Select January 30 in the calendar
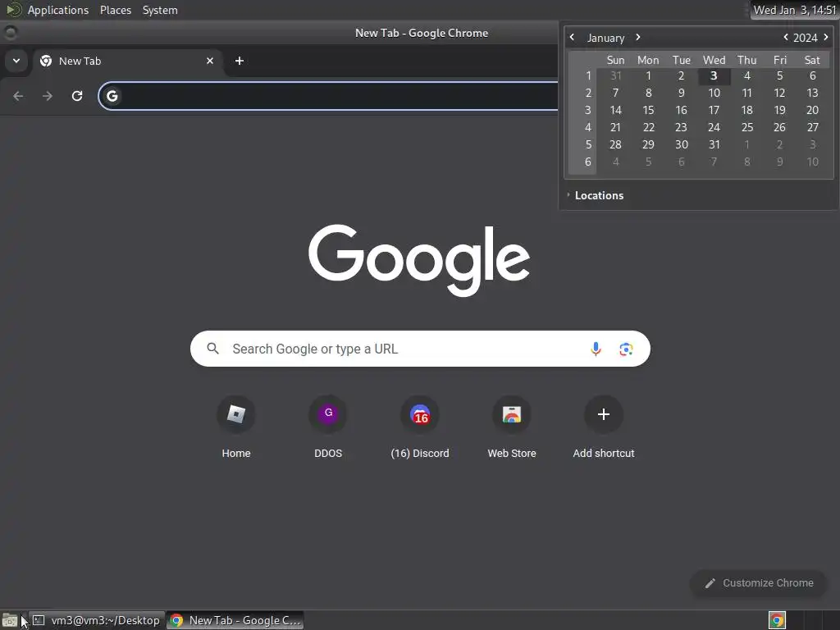Image resolution: width=840 pixels, height=630 pixels. pos(682,144)
